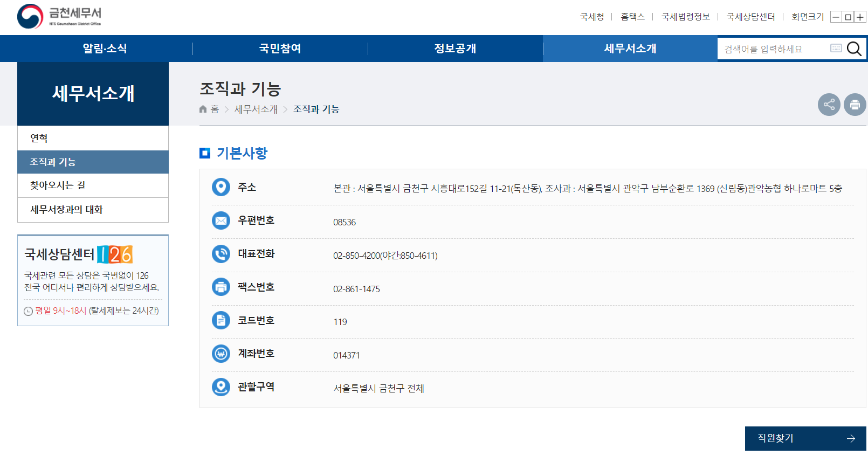The width and height of the screenshot is (868, 455).
Task: Open the 국민참여 menu
Action: click(x=280, y=49)
